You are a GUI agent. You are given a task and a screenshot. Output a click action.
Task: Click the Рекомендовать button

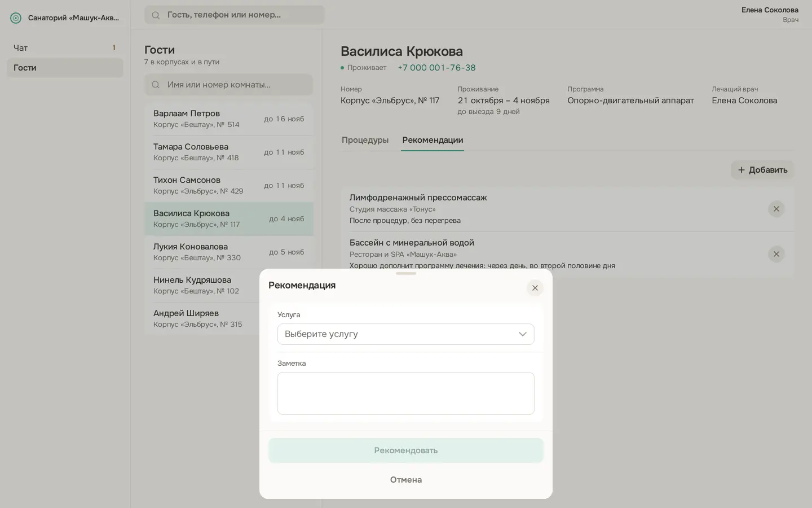click(406, 450)
